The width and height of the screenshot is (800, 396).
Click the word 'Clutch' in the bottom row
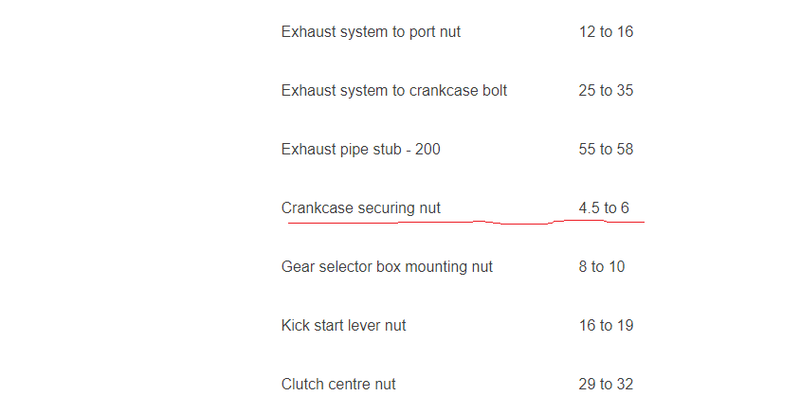303,384
